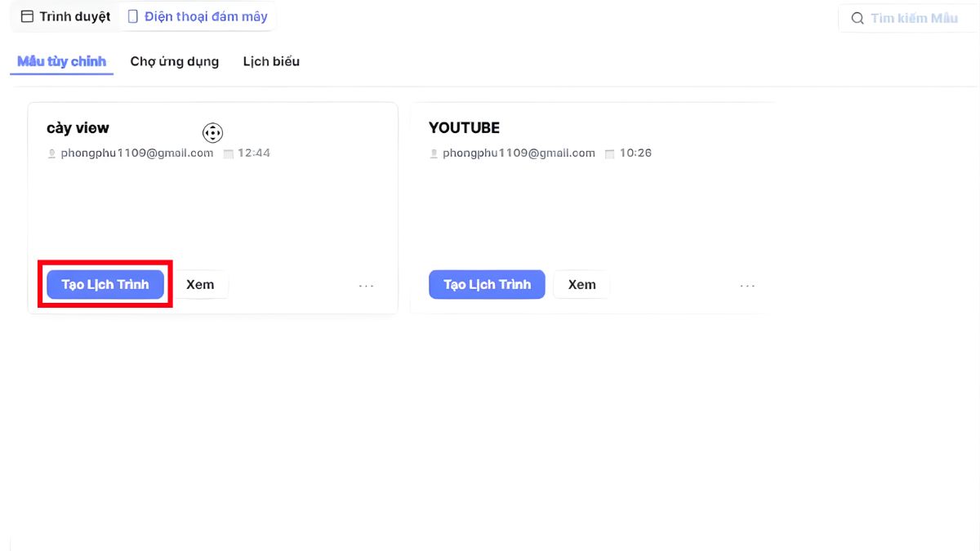Click the user icon on the YOUTUBE card
Viewport: 980px width, 551px height.
[433, 153]
